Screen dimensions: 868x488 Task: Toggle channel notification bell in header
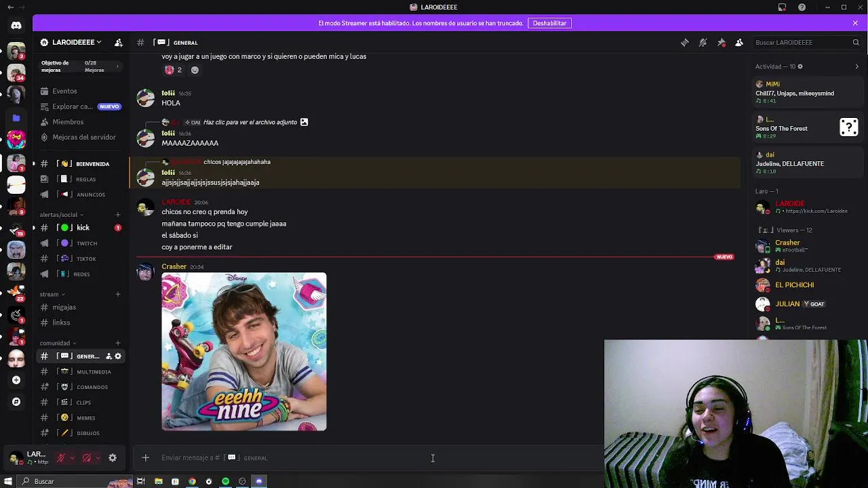pyautogui.click(x=703, y=42)
